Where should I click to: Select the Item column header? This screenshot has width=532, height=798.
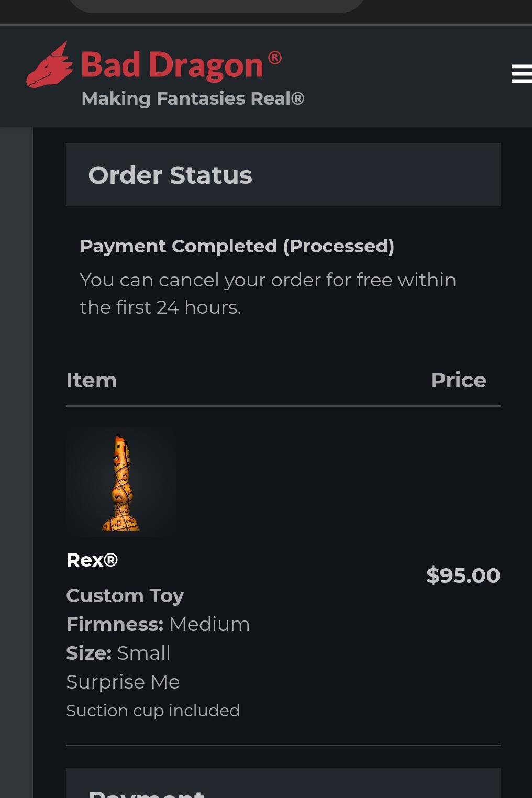92,380
